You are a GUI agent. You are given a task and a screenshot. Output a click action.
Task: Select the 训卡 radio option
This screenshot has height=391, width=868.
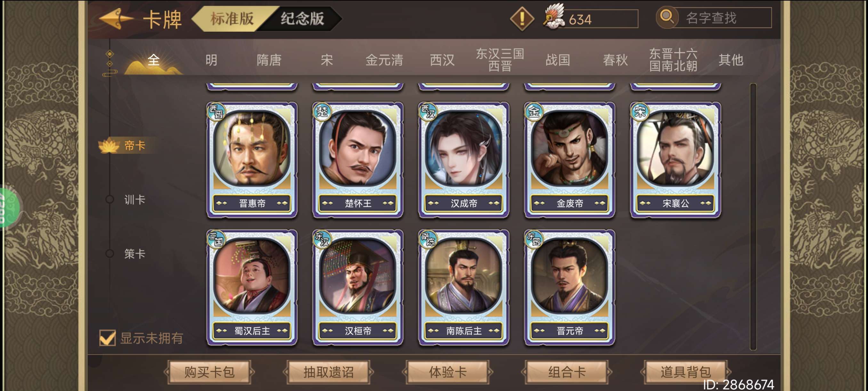click(110, 199)
